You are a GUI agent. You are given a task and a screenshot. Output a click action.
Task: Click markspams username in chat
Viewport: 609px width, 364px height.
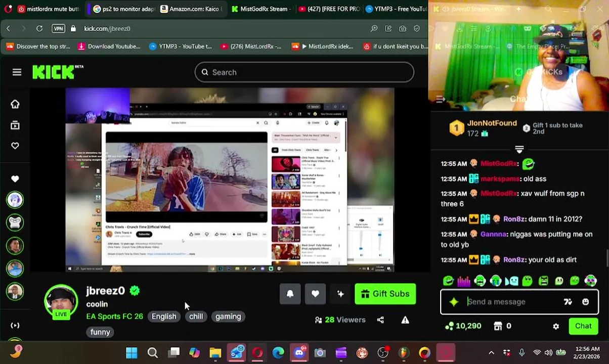[x=500, y=179]
